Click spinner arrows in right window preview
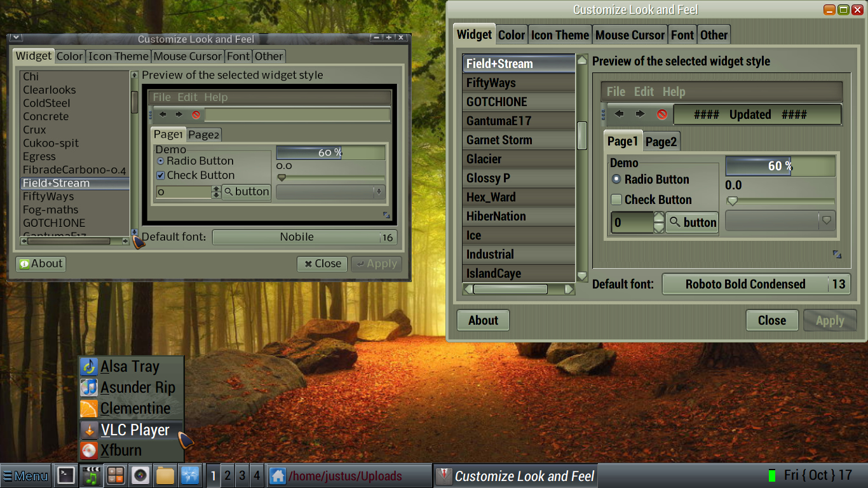The height and width of the screenshot is (488, 868). (659, 222)
